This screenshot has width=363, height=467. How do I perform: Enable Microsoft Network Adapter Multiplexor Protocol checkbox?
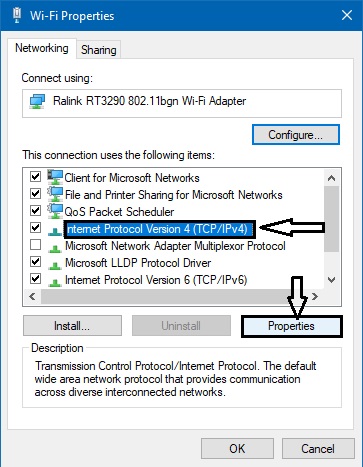tap(35, 245)
